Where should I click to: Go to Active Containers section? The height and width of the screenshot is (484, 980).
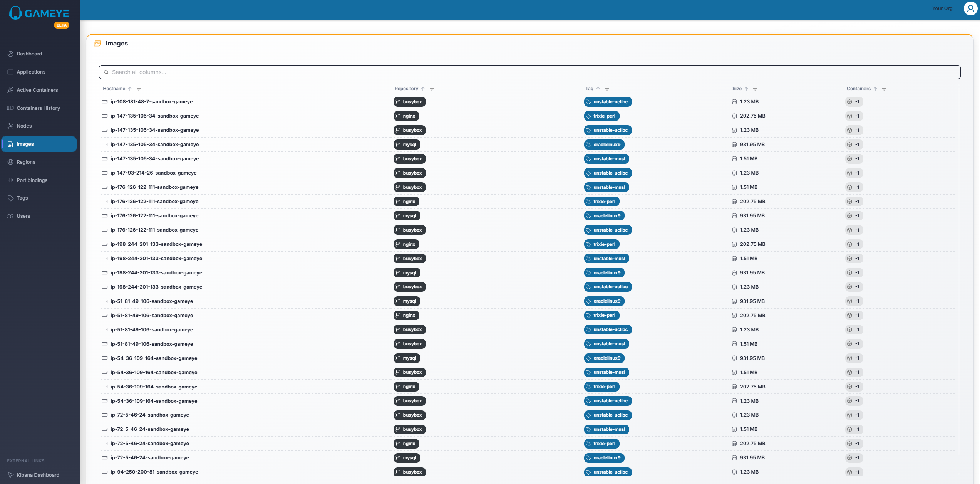coord(37,90)
